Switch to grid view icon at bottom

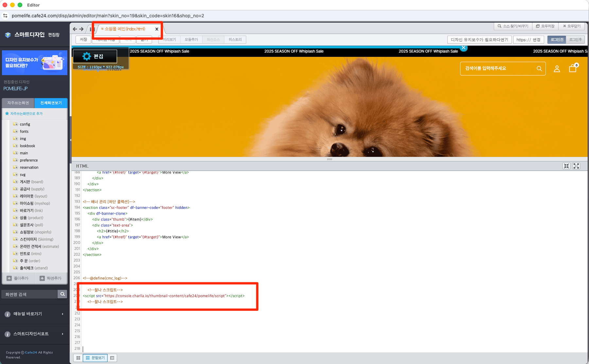tap(78, 358)
